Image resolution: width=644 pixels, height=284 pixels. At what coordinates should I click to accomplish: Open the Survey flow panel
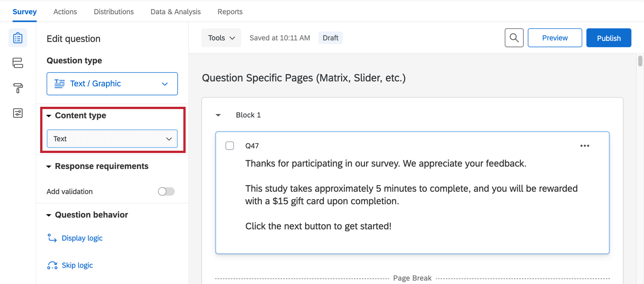pos(18,63)
